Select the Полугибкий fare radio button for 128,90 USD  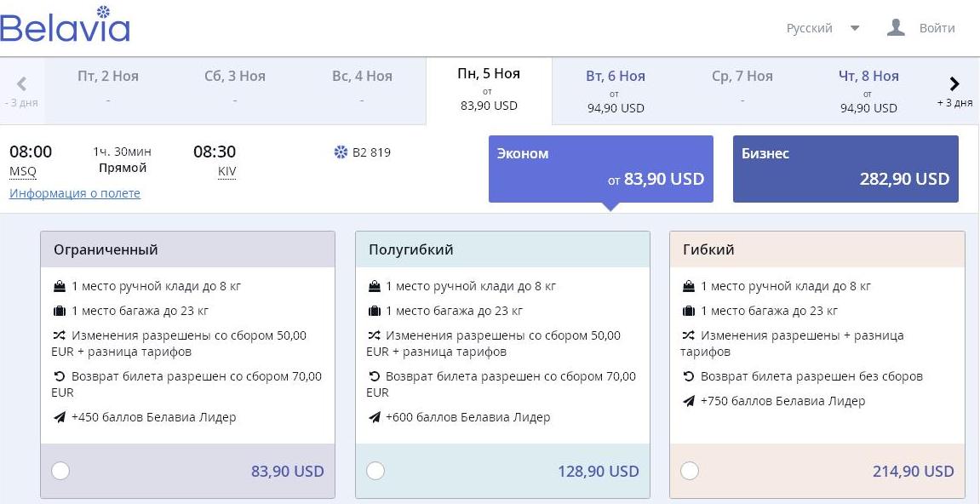click(375, 471)
